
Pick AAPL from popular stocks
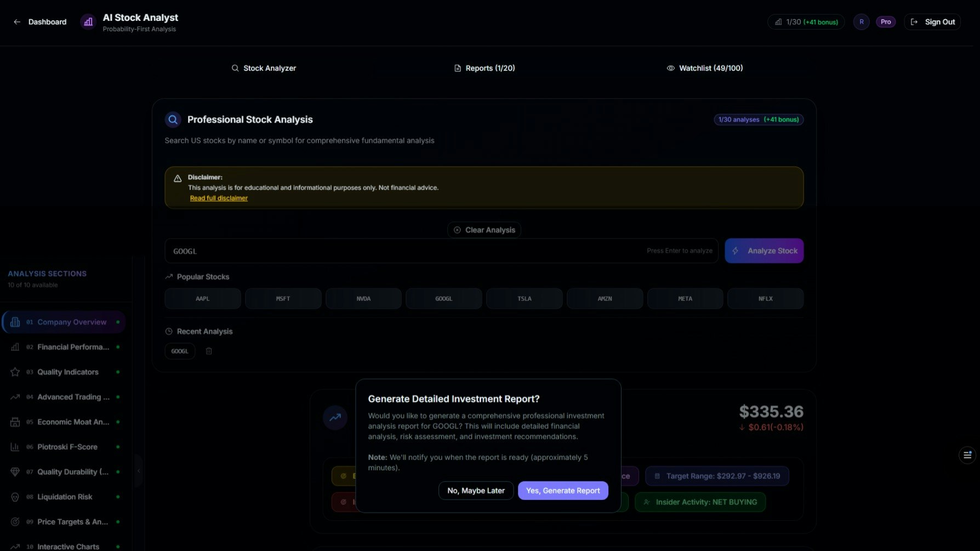203,299
